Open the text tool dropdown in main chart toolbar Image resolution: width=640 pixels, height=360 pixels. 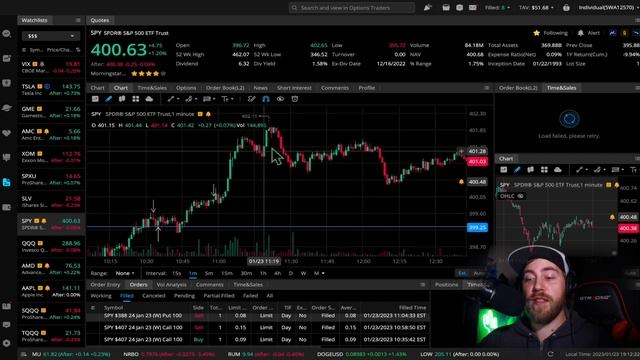pyautogui.click(x=227, y=99)
